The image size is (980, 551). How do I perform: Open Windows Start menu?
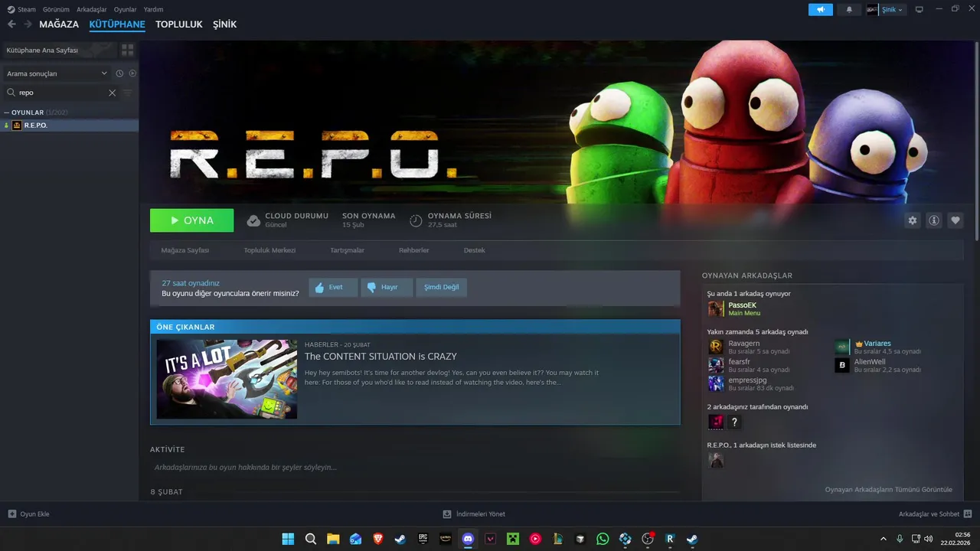point(288,539)
